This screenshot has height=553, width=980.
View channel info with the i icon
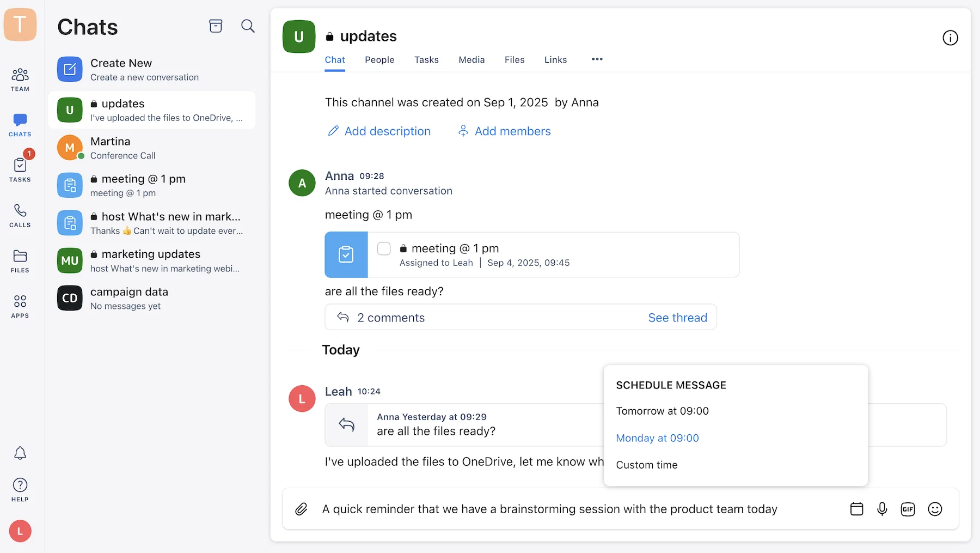(950, 38)
